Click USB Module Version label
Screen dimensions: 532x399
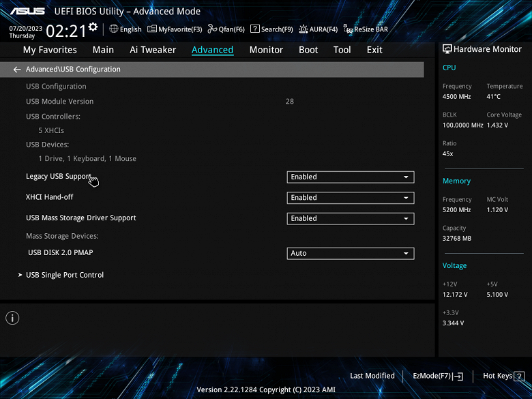(x=60, y=102)
